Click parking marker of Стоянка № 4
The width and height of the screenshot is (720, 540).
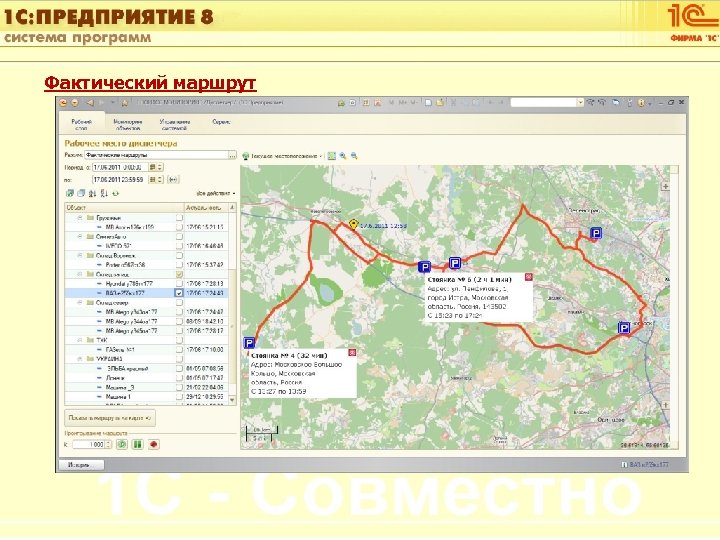point(249,343)
